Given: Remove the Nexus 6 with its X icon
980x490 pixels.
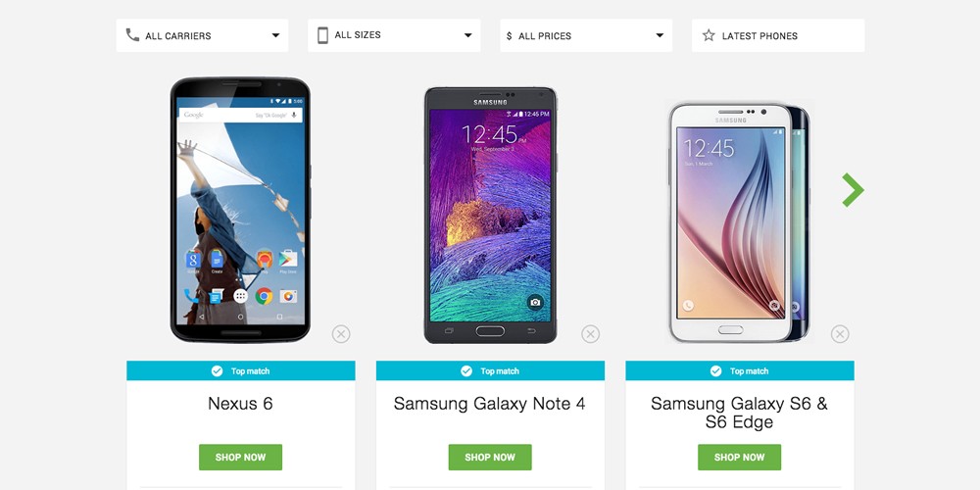Looking at the screenshot, I should 341,334.
